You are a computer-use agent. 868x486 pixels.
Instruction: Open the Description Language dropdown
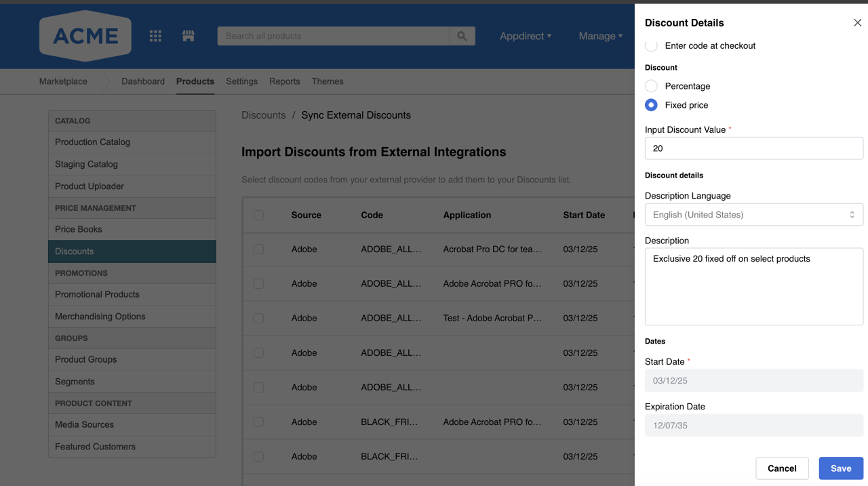click(753, 215)
